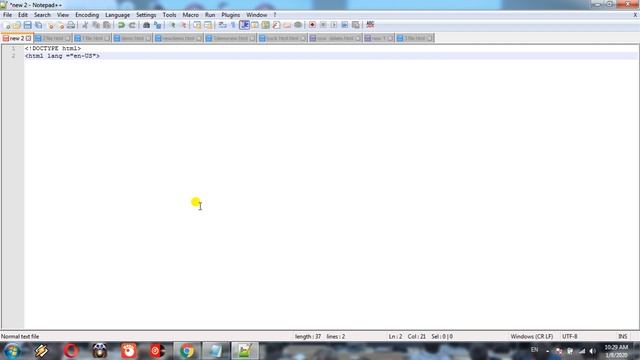Click line number 2 in the margin

click(x=13, y=56)
